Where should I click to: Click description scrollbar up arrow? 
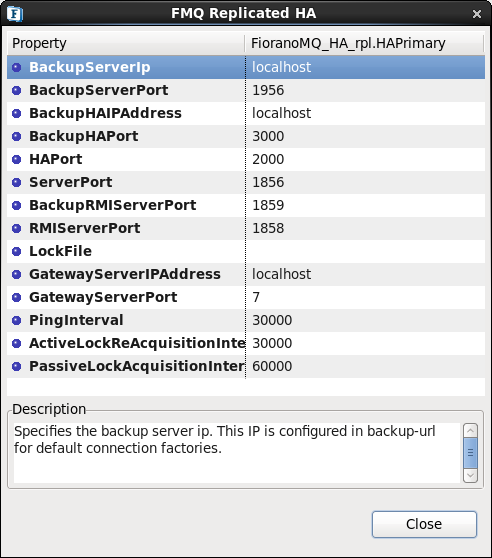pyautogui.click(x=470, y=431)
